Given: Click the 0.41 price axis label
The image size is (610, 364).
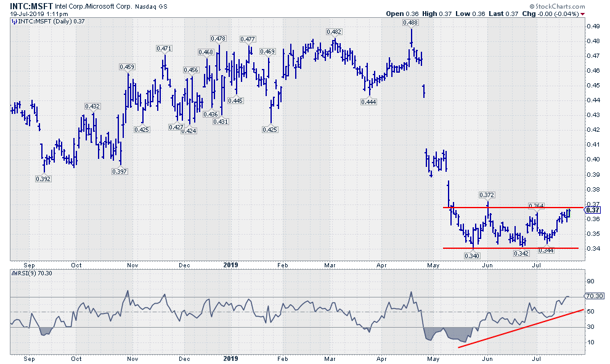Looking at the screenshot, I should (593, 145).
